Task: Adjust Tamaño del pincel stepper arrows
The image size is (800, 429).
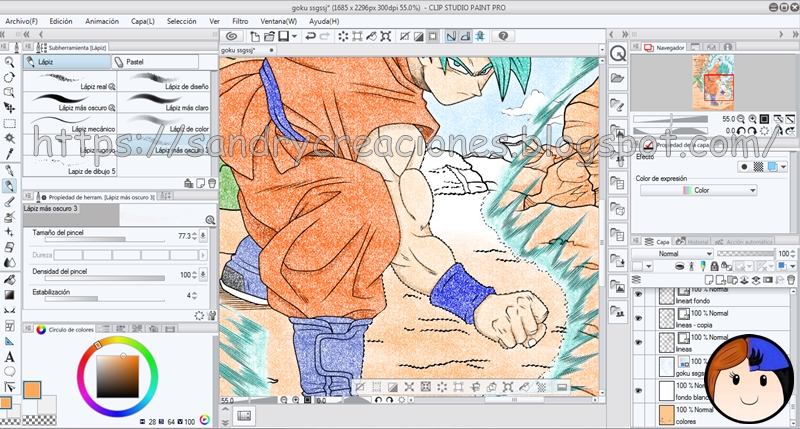Action: click(194, 236)
